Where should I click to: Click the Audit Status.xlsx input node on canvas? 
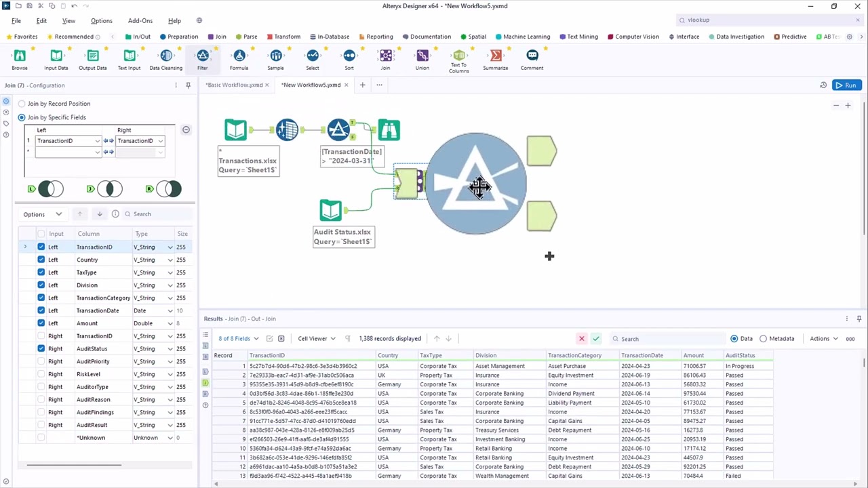click(330, 210)
